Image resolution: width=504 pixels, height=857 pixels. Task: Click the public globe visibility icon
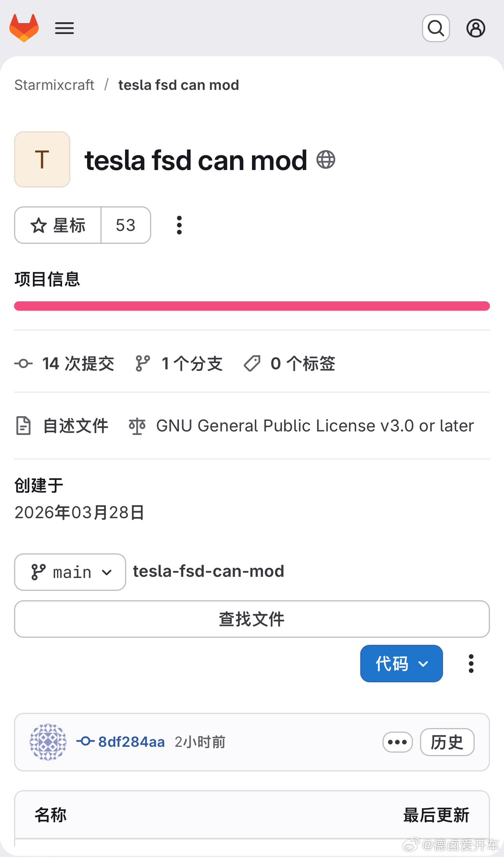325,160
